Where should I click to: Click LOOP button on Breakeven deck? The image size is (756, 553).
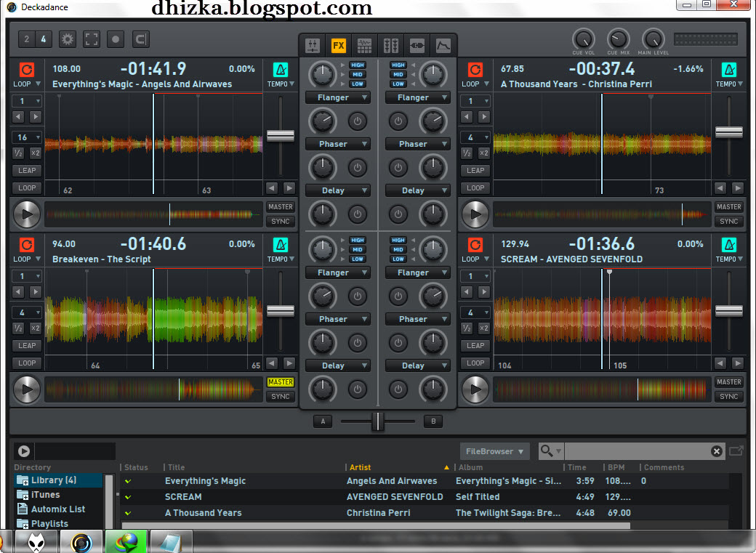27,363
